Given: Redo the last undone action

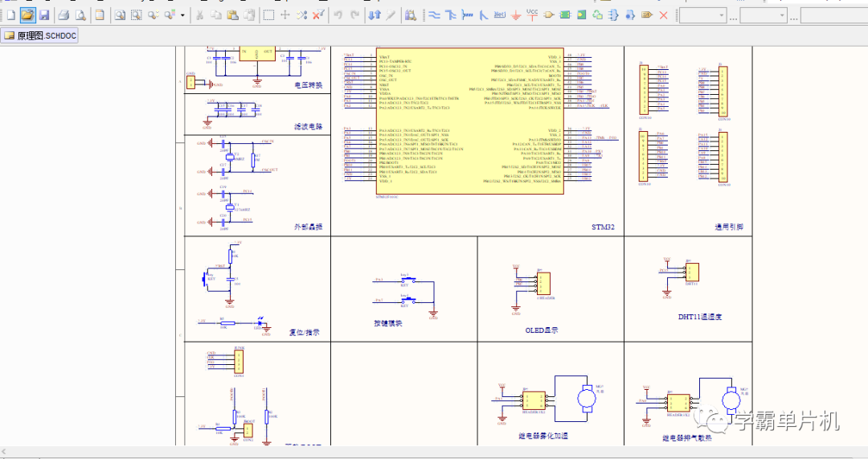Looking at the screenshot, I should (355, 15).
